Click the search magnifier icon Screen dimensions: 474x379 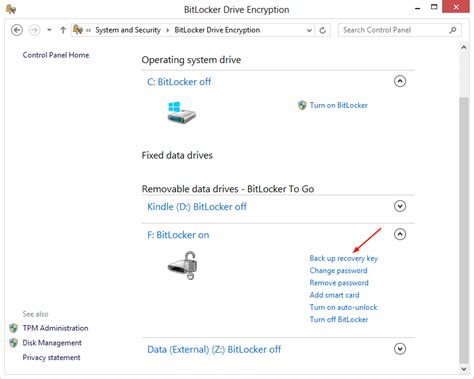[453, 30]
